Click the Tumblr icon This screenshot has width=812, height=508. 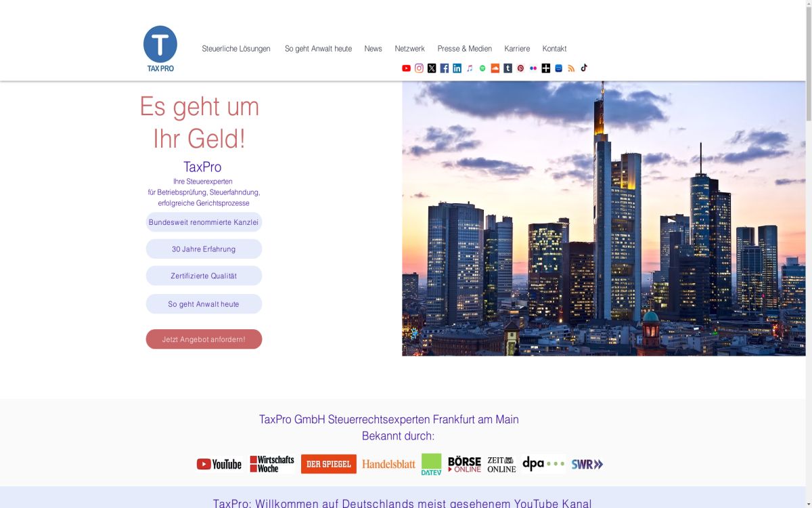pyautogui.click(x=508, y=68)
